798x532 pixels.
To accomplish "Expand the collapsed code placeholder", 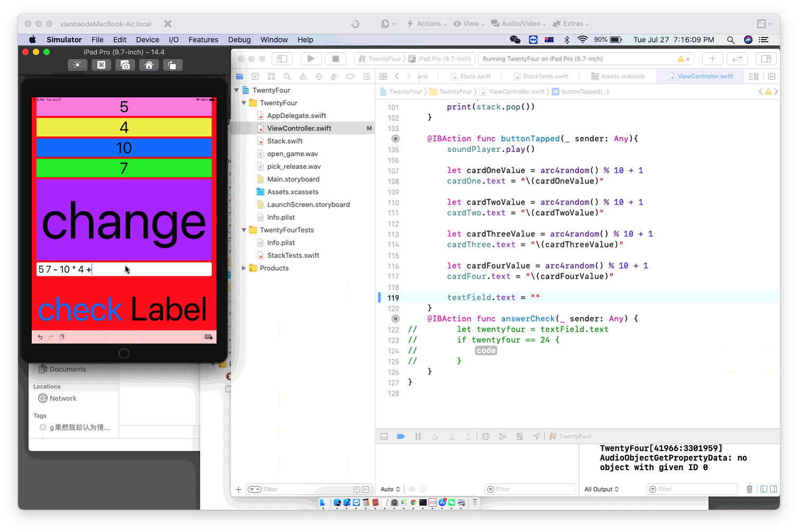I will coord(486,351).
